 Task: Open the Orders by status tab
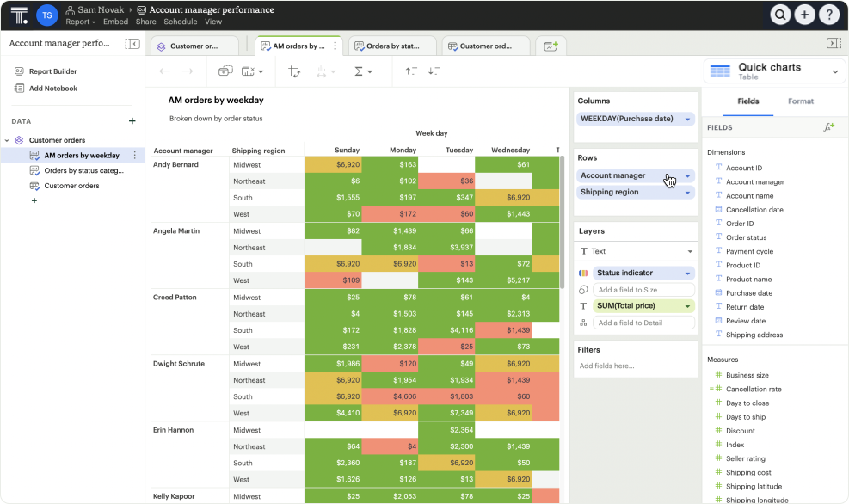coord(392,46)
